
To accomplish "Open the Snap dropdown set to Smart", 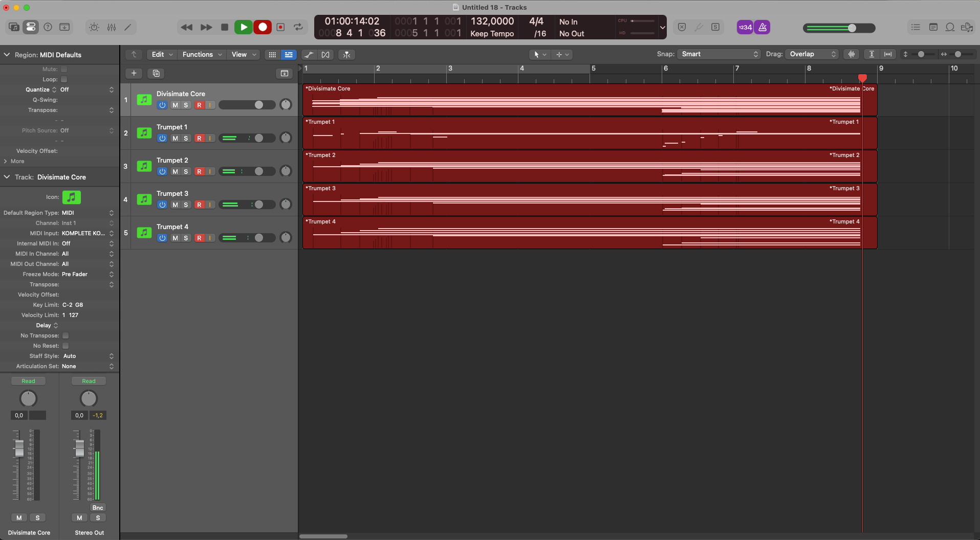I will 719,54.
